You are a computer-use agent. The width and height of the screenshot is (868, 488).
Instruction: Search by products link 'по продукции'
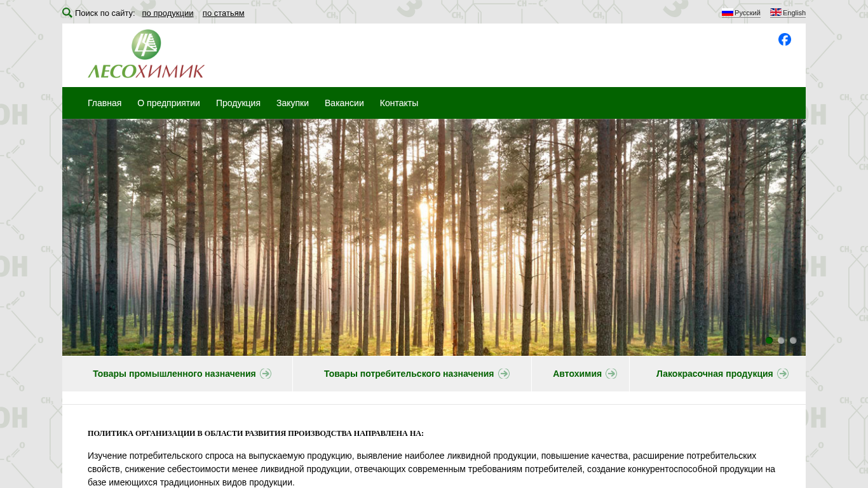coord(168,13)
